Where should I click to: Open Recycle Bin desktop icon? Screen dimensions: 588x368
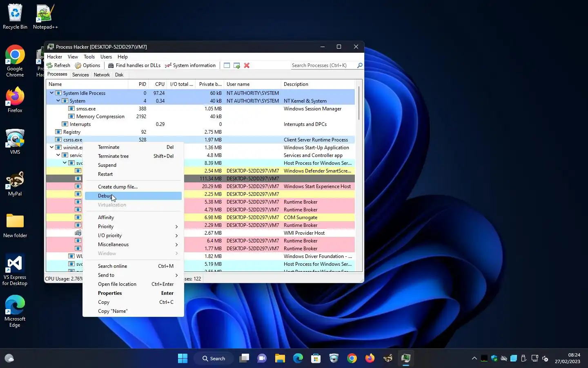[x=15, y=17]
